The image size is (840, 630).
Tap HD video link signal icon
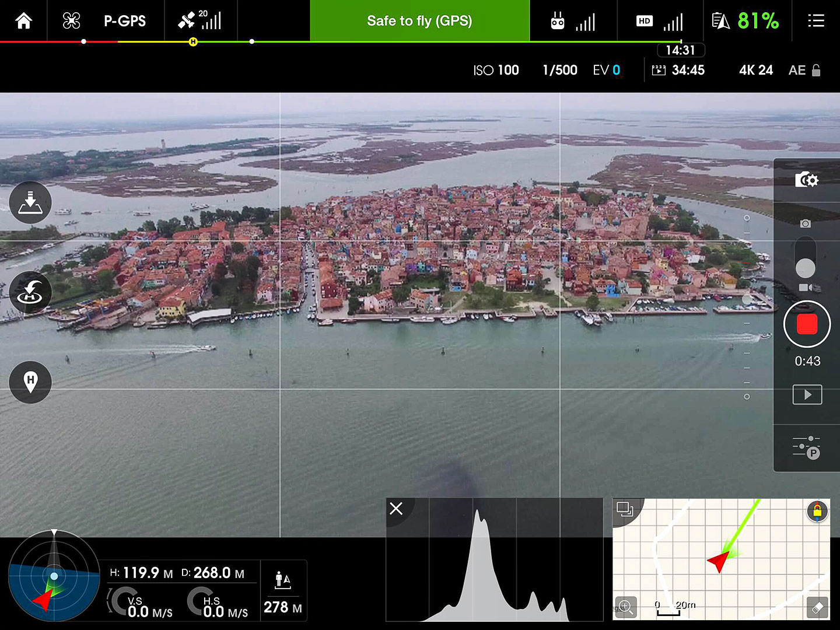point(660,22)
